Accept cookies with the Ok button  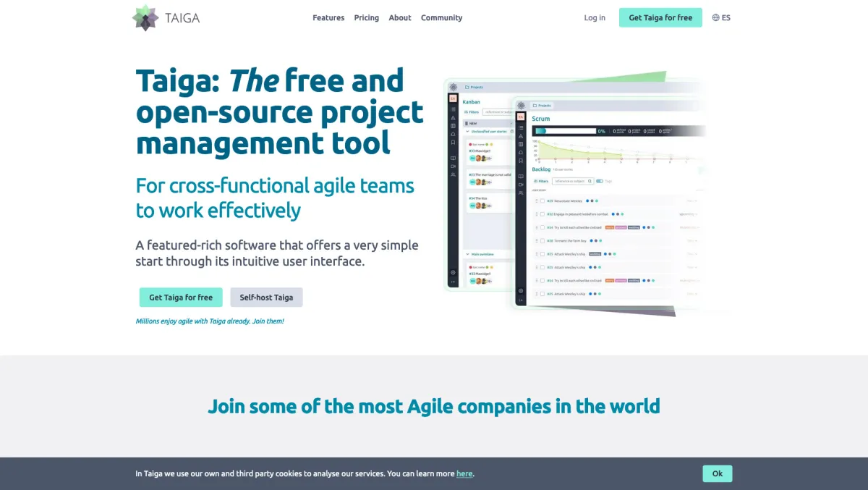tap(718, 473)
